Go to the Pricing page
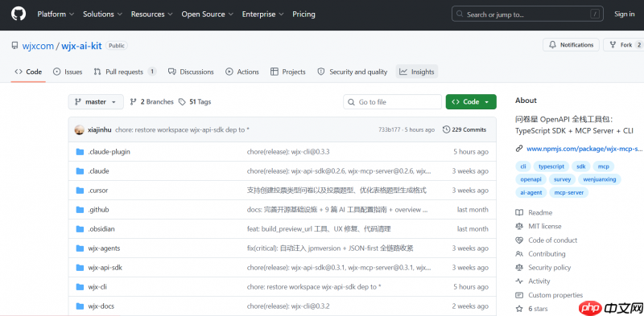 (x=304, y=14)
